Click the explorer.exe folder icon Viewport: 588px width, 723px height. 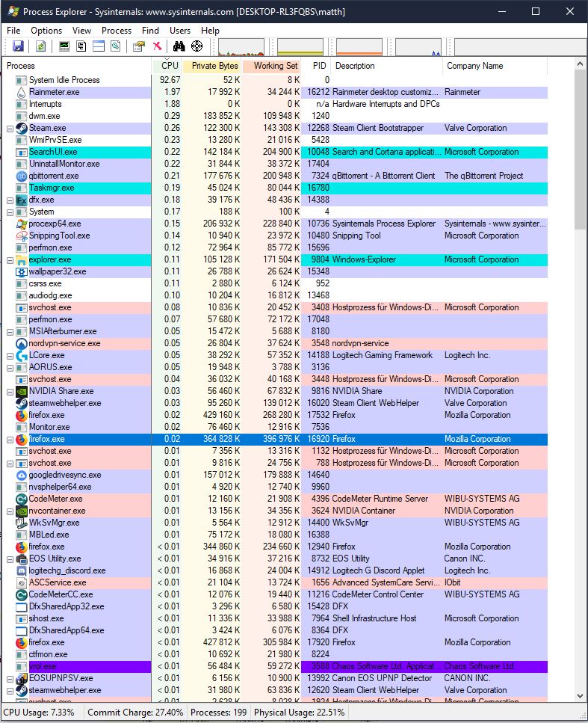tap(21, 260)
